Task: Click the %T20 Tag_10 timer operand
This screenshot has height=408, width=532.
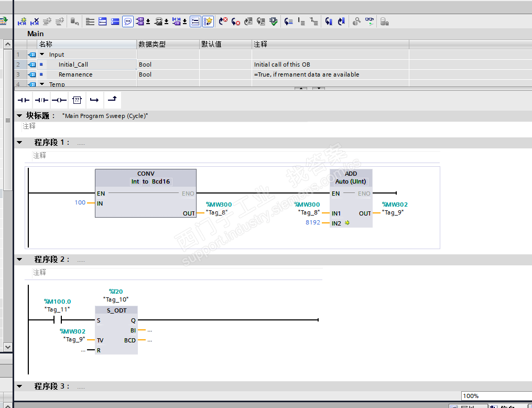Action: [x=116, y=295]
